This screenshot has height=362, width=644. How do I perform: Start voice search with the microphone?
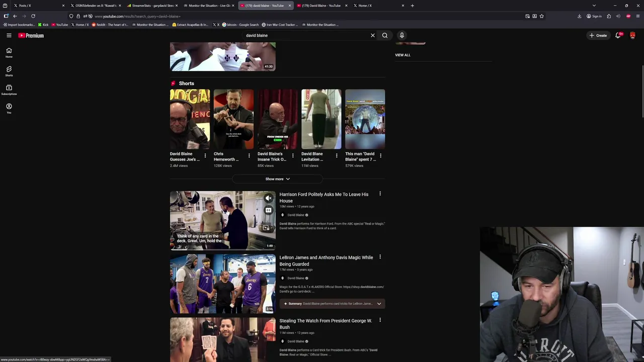(401, 35)
